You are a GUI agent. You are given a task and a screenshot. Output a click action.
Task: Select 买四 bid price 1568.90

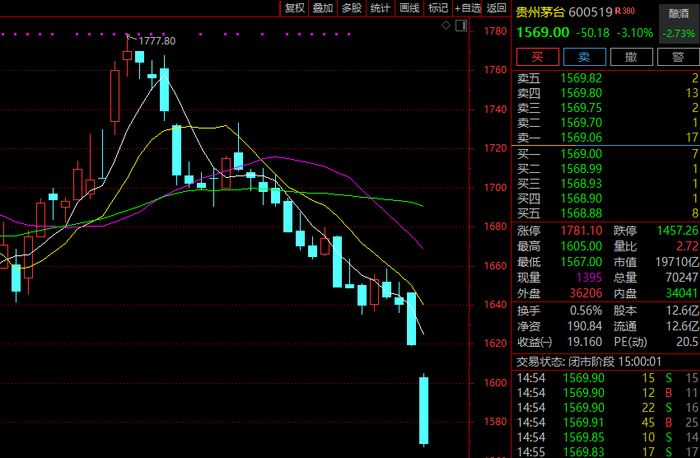tap(581, 198)
